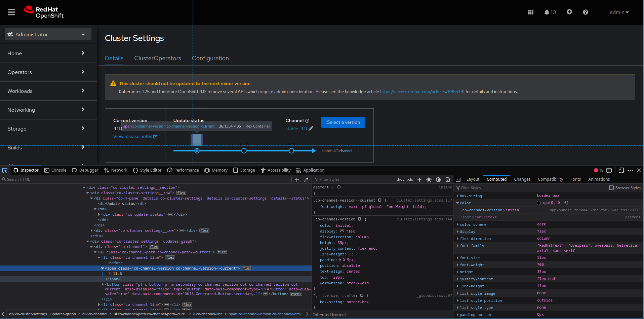This screenshot has width=644, height=319.
Task: Open the OpenShift app launcher grid
Action: [530, 12]
